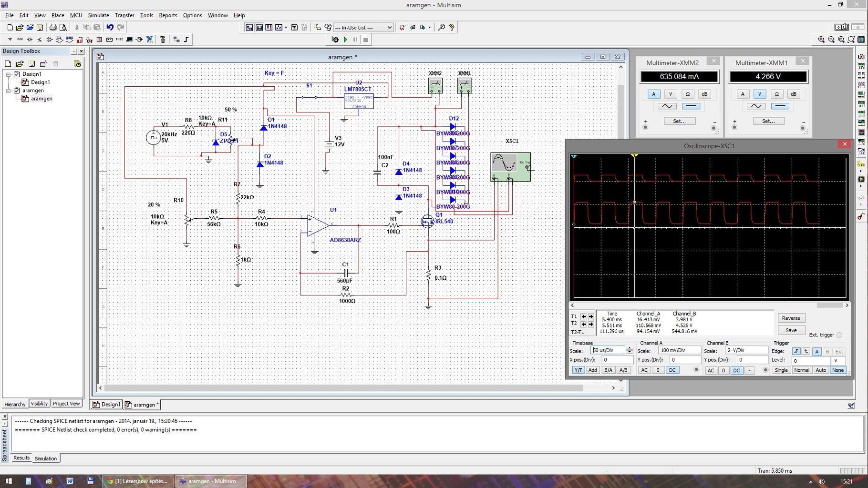Click the green Run simulation button

pyautogui.click(x=345, y=40)
